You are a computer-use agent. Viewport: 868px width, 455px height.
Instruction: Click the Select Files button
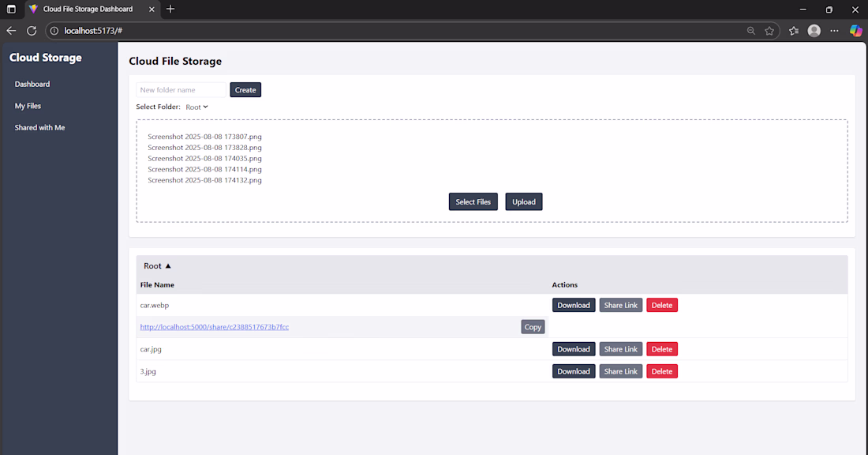(473, 201)
